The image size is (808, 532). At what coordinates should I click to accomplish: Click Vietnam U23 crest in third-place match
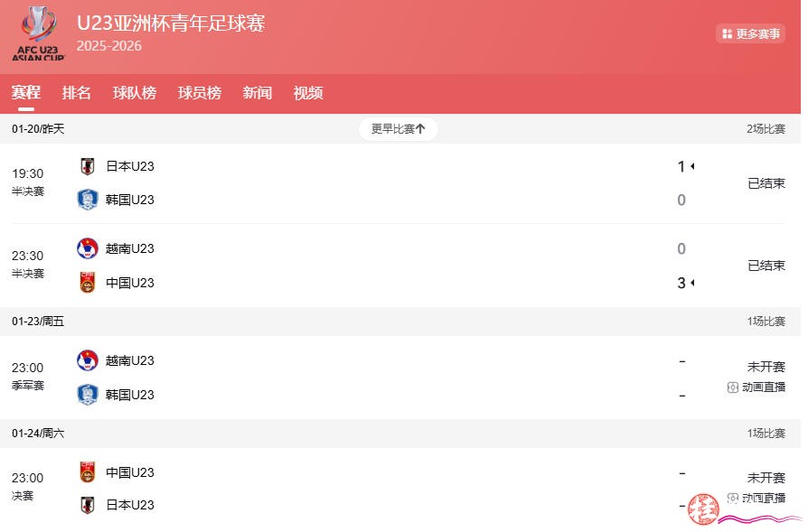click(x=87, y=360)
